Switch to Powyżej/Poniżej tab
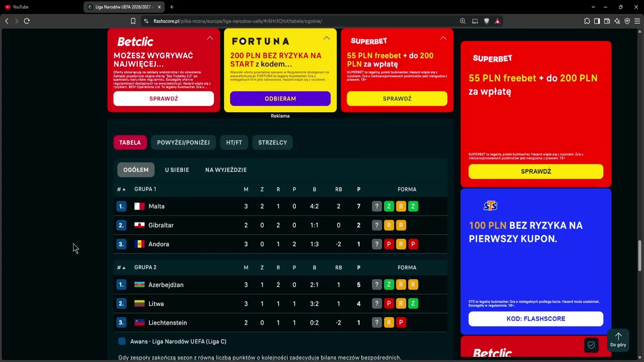 tap(183, 142)
